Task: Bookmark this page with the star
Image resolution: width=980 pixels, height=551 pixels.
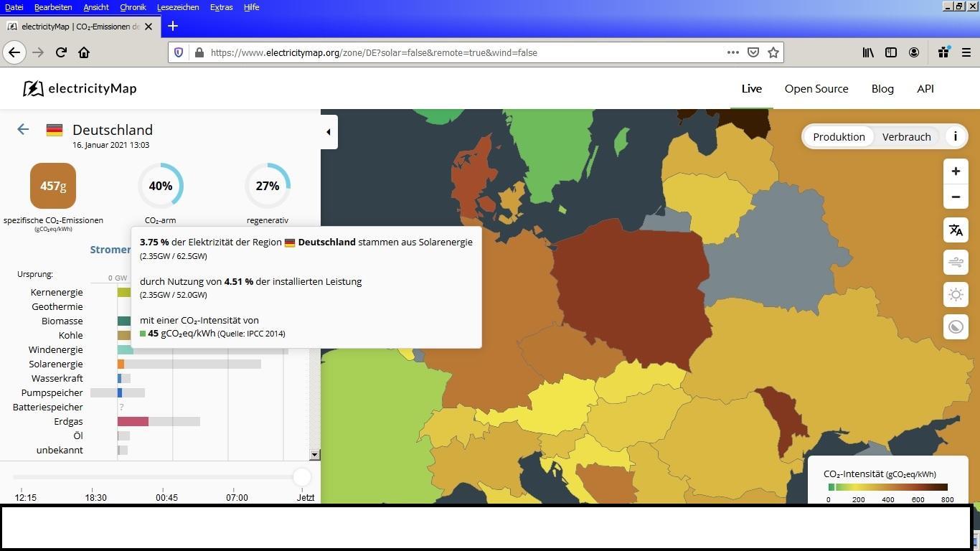Action: coord(773,52)
